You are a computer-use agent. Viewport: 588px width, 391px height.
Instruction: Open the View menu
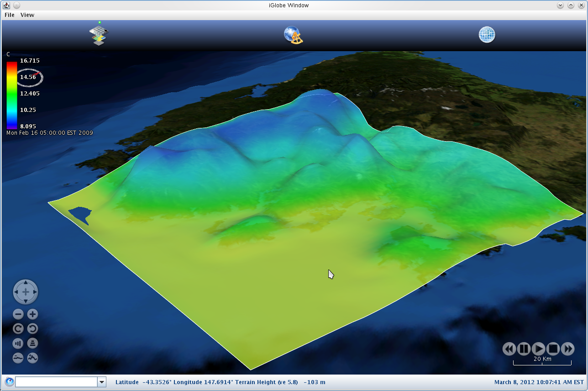(27, 15)
